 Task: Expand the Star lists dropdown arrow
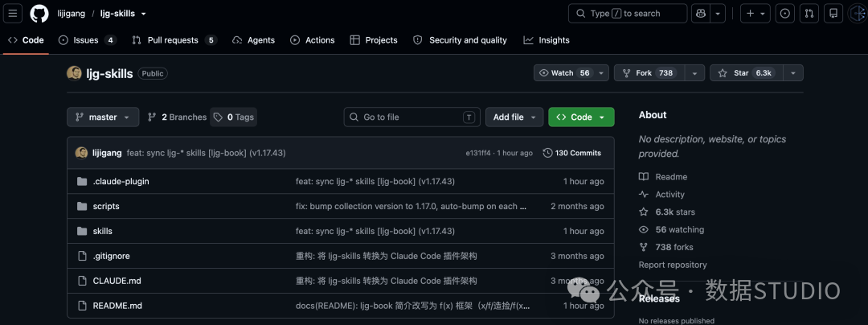pyautogui.click(x=793, y=72)
